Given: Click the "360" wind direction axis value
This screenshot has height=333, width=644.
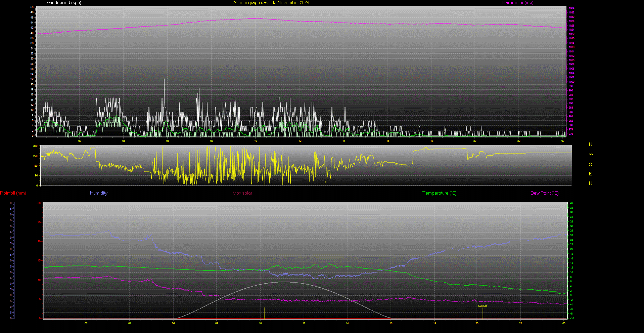Looking at the screenshot, I should [x=36, y=146].
